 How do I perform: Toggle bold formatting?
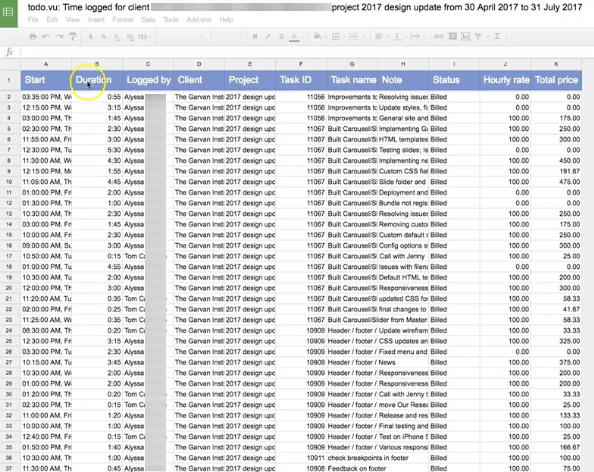255,37
